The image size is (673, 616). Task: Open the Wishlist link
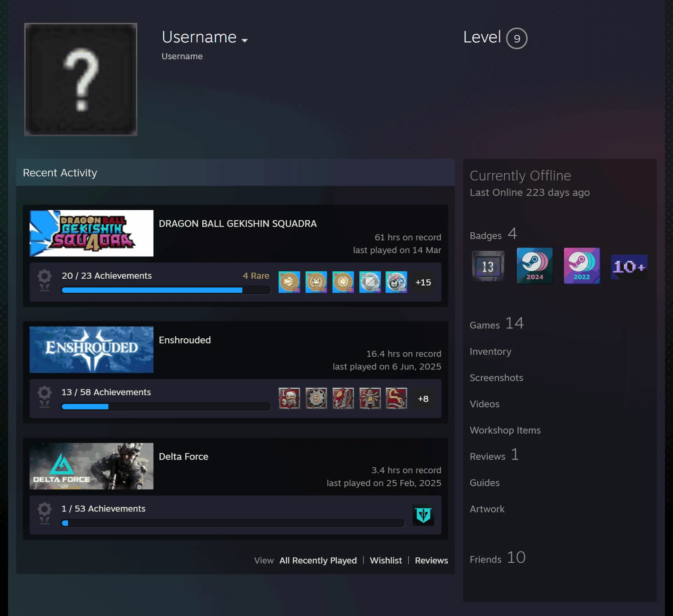coord(386,560)
